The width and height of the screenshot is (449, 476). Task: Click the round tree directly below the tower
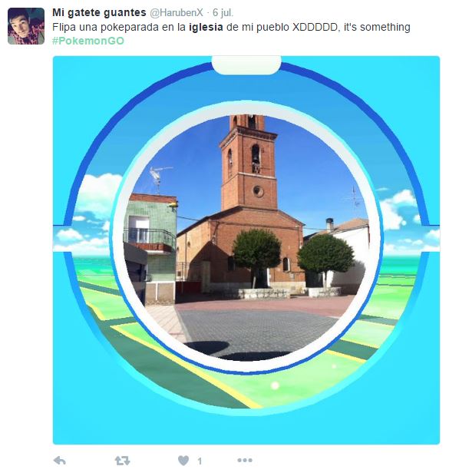257,250
